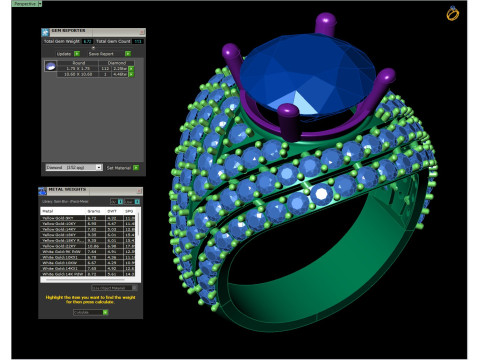Click green arrow on 10.60 x 10.60 gem row
Screen dimensions: 480x360
131,74
